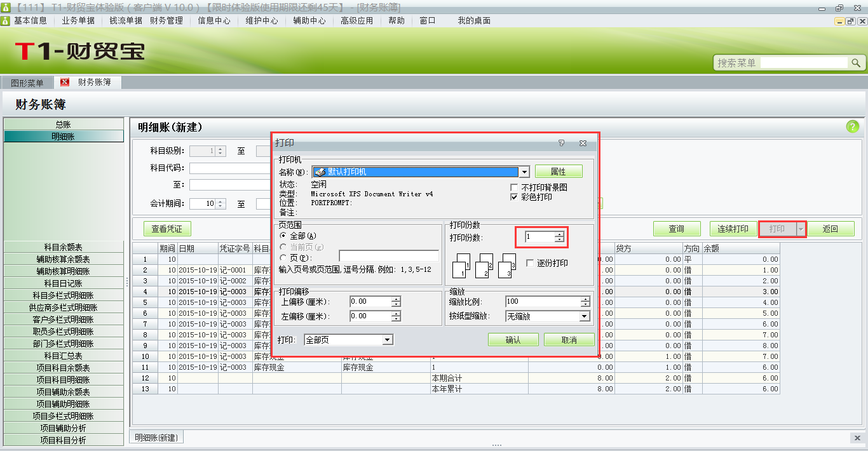This screenshot has height=451, width=868.
Task: Open 科目汇总表 in the sidebar
Action: tap(64, 356)
